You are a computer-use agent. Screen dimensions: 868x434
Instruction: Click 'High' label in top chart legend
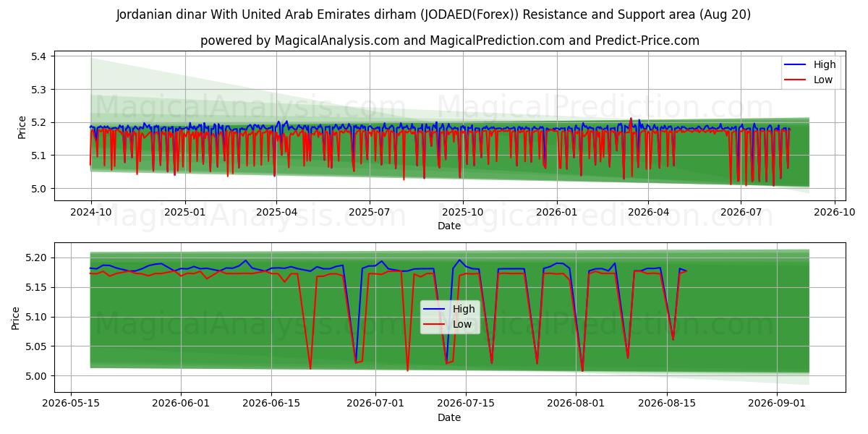825,64
